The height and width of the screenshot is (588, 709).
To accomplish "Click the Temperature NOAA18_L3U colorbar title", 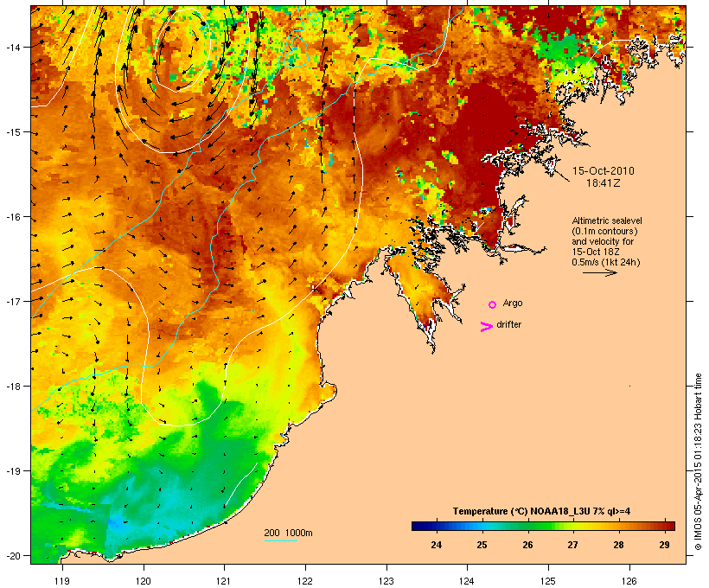I will (542, 511).
